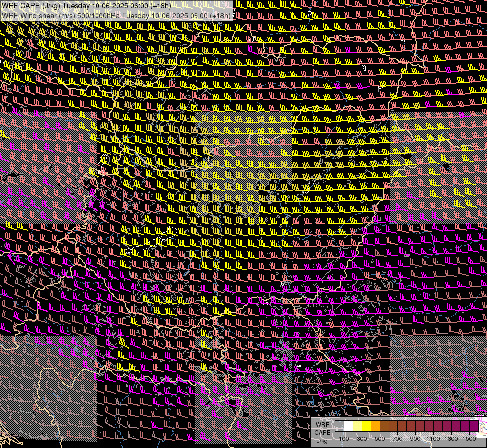The image size is (487, 448).
Task: Click the gray transparent swatch at legend start
Action: click(339, 426)
